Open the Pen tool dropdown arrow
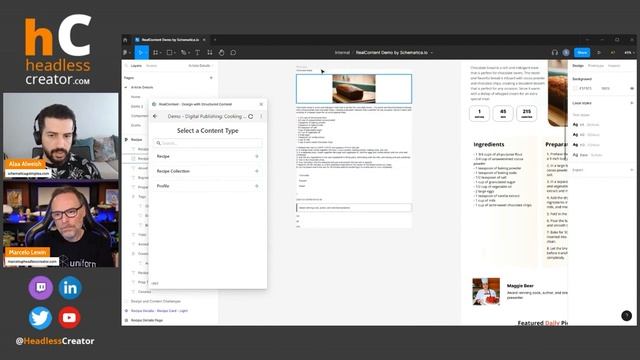The width and height of the screenshot is (640, 360). tap(189, 53)
